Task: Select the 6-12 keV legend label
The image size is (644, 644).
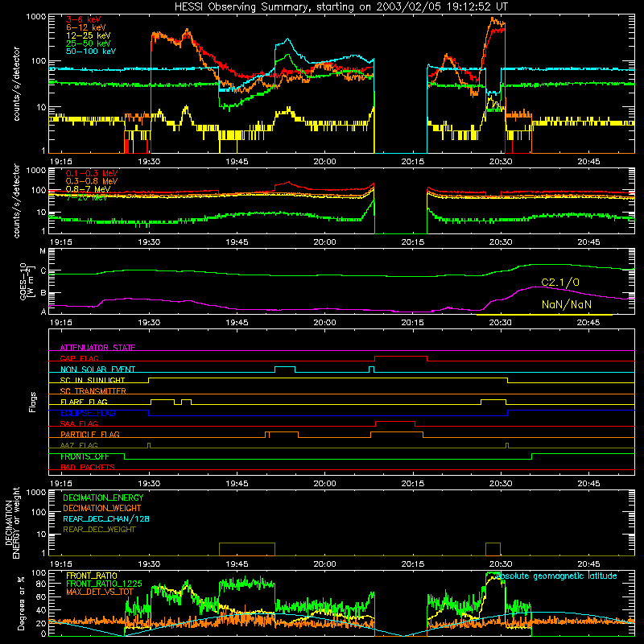Action: tap(85, 27)
